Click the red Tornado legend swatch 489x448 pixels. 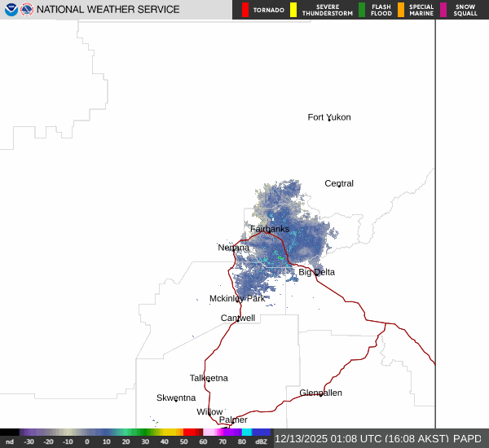point(246,10)
